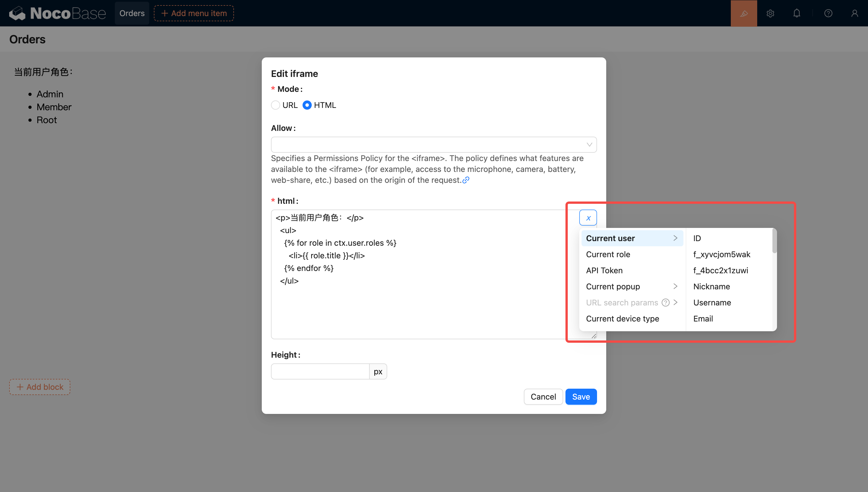Open the Allow dropdown

tap(433, 145)
